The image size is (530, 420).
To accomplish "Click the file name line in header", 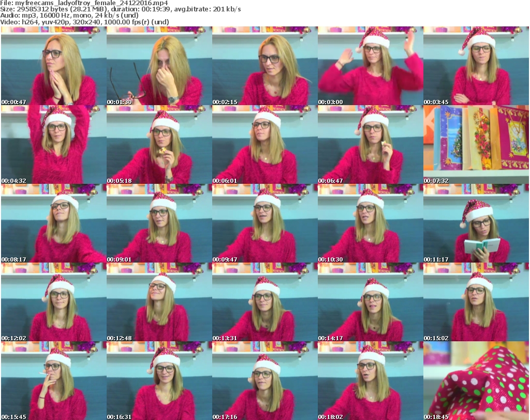I will (84, 3).
